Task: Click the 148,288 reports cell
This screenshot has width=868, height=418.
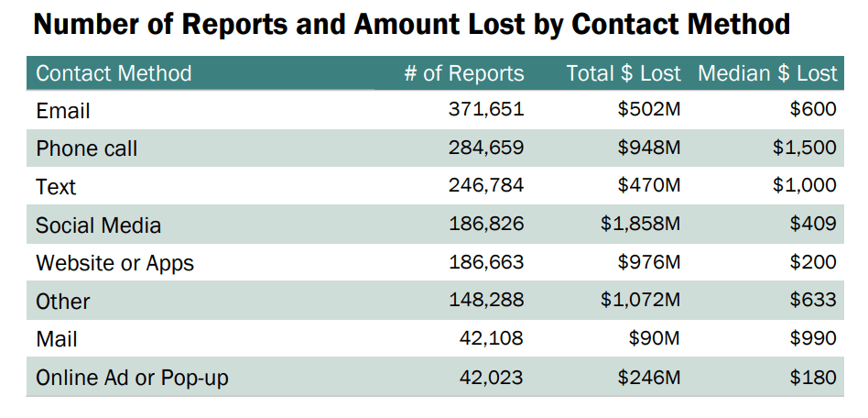Action: [x=486, y=301]
